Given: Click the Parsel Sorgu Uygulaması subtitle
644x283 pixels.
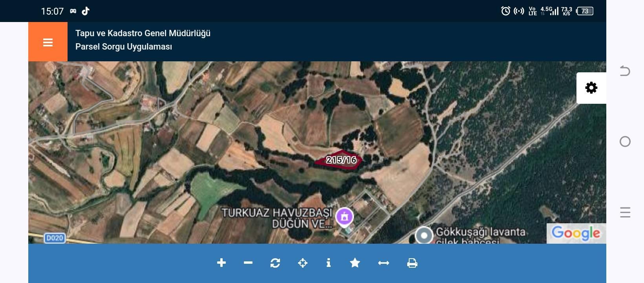Looking at the screenshot, I should [124, 47].
